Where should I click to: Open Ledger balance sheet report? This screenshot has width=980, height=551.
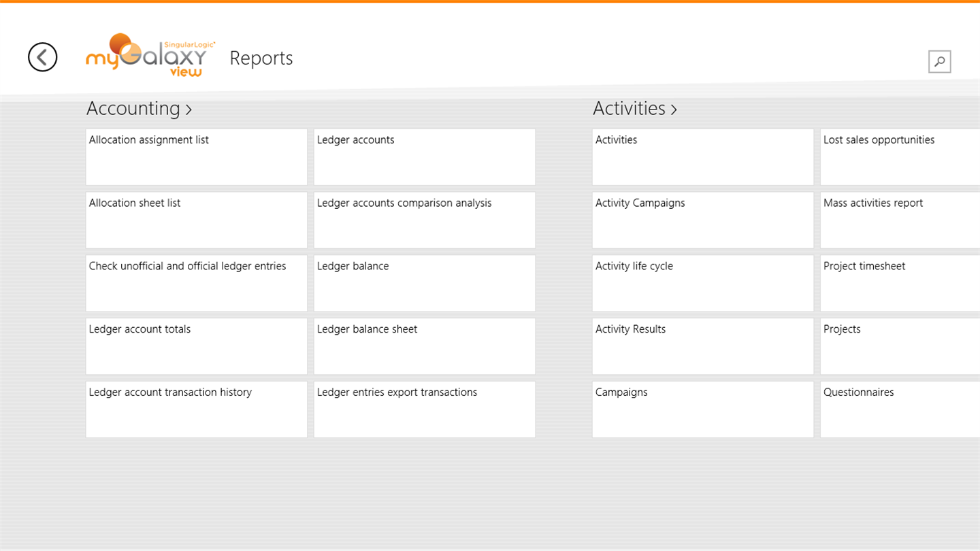click(x=424, y=346)
